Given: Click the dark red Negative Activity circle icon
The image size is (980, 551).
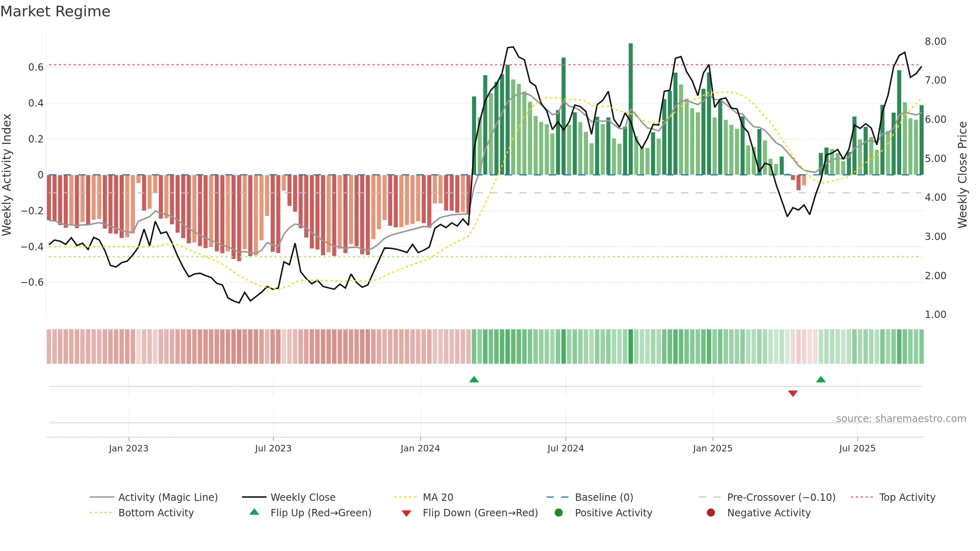Looking at the screenshot, I should tap(711, 513).
